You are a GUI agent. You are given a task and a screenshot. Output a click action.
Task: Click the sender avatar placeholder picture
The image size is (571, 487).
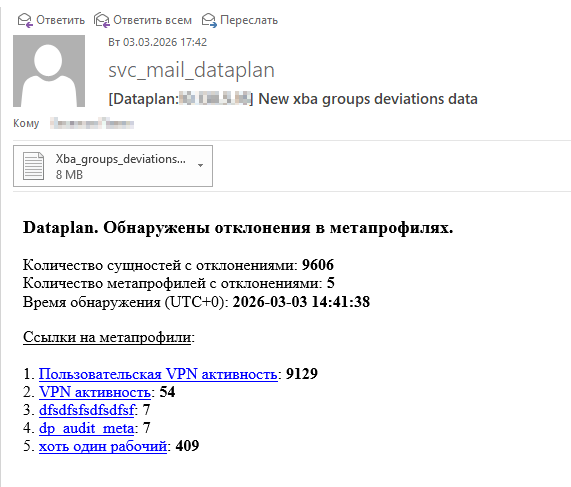tap(49, 71)
